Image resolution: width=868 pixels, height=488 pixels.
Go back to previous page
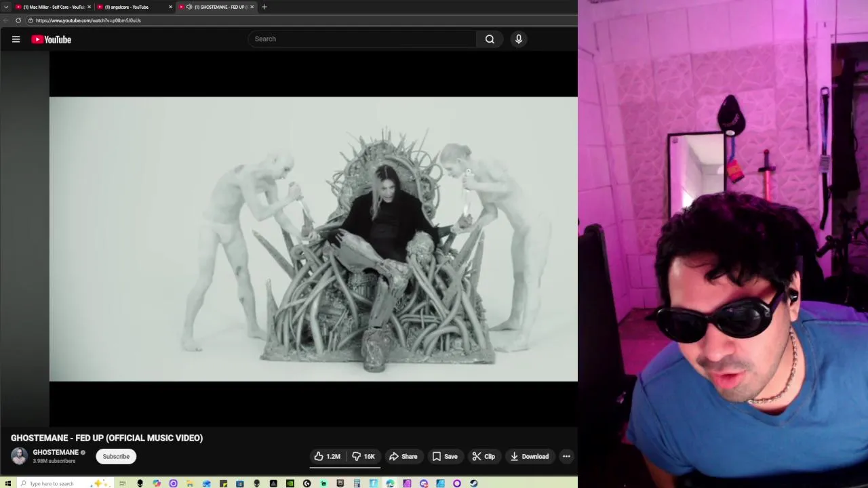[5, 20]
